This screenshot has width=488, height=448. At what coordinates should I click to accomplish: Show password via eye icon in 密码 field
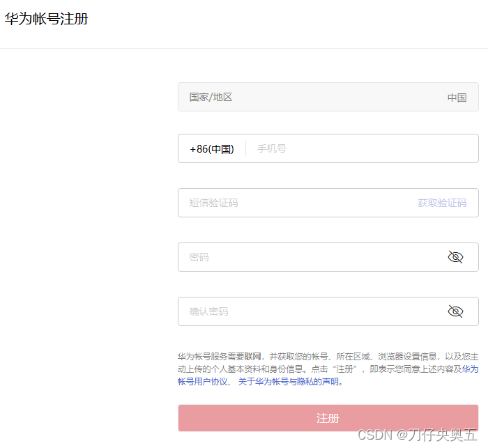[x=455, y=257]
